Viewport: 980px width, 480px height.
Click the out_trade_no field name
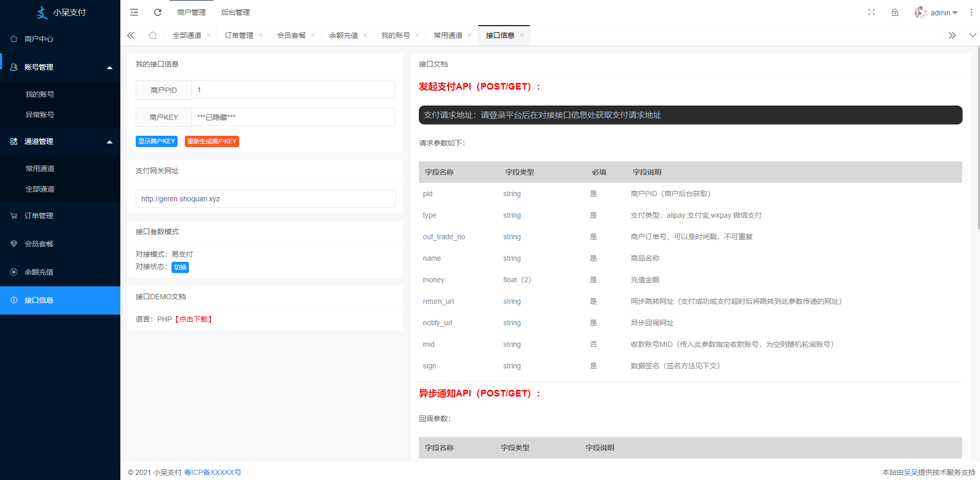coord(444,237)
